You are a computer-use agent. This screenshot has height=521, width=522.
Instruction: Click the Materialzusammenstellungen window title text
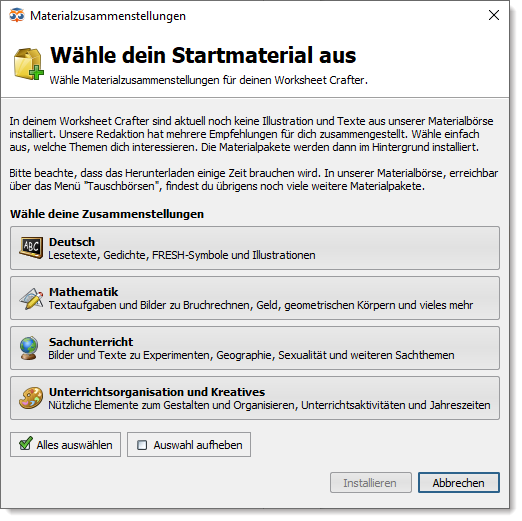108,16
